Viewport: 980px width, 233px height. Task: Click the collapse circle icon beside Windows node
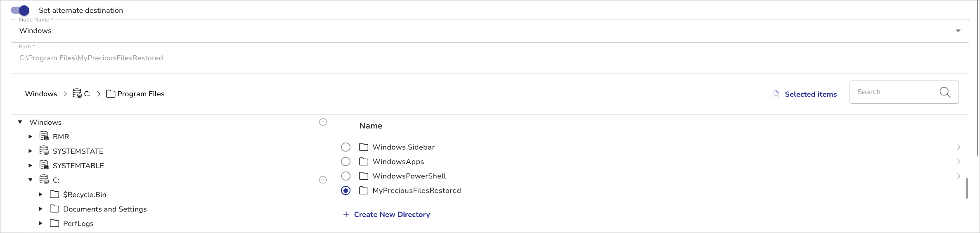[323, 122]
